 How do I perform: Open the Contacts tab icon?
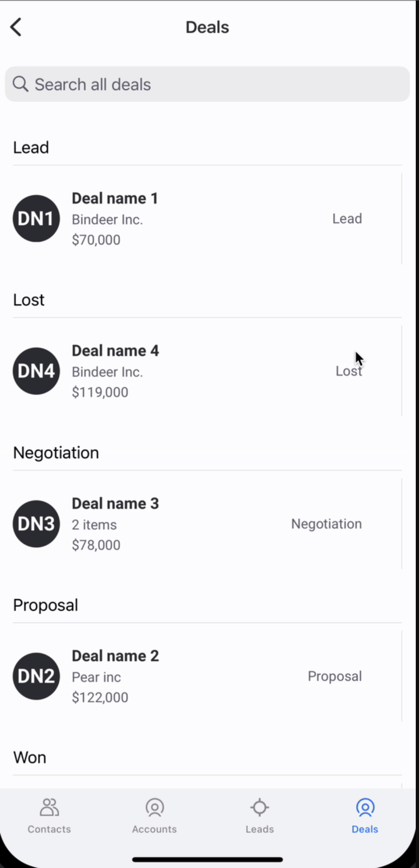pyautogui.click(x=49, y=807)
